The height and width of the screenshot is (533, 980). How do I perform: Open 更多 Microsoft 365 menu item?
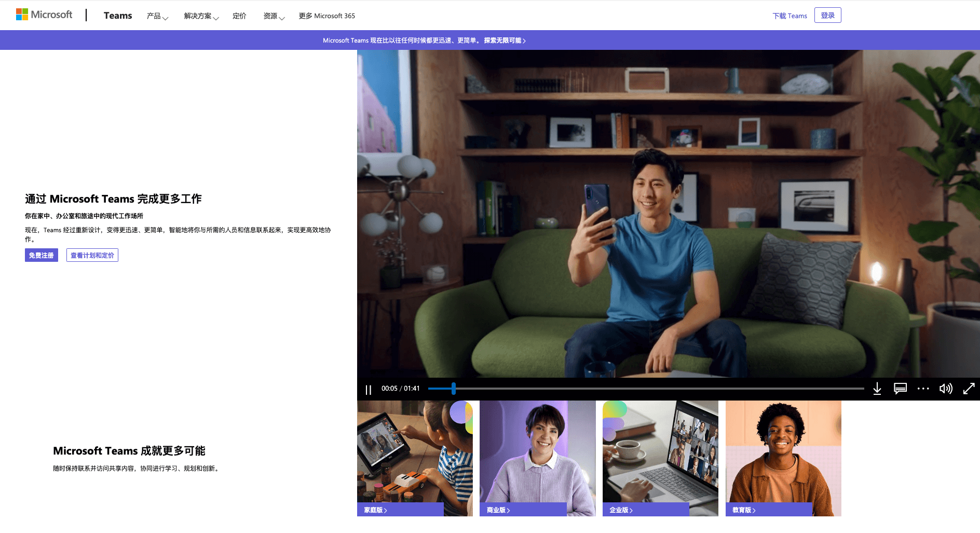pos(327,16)
